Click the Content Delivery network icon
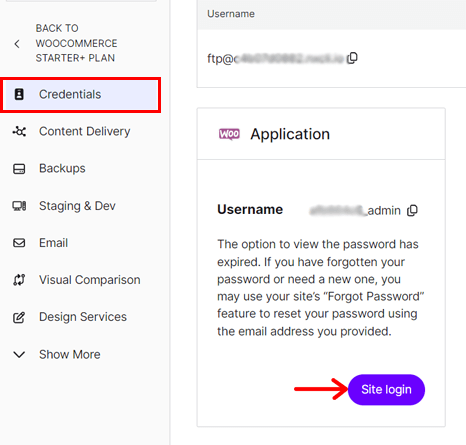Viewport: 466px width, 445px height. click(x=19, y=131)
